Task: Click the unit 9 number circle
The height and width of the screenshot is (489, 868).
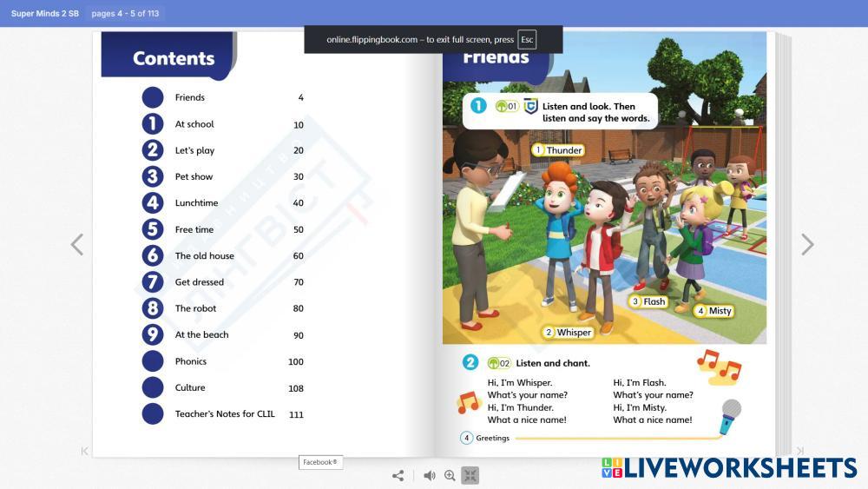Action: 153,334
